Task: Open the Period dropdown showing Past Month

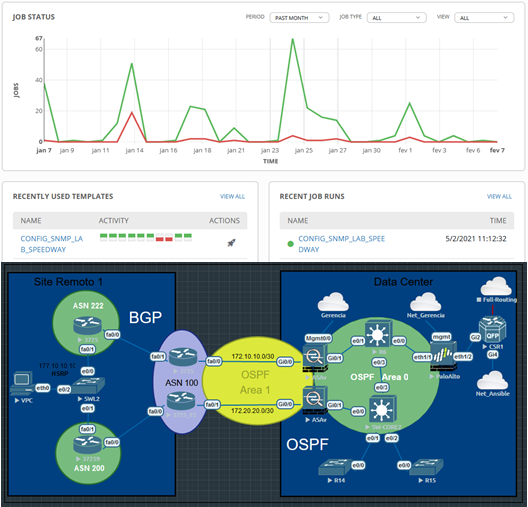Action: (x=299, y=18)
